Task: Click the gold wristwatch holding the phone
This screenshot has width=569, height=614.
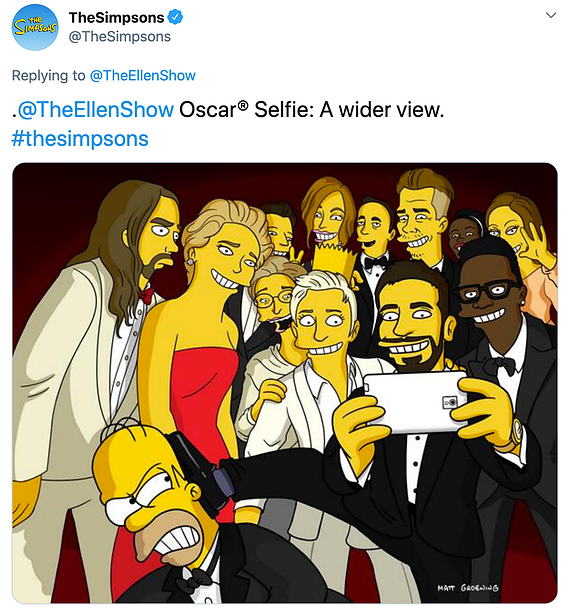Action: (516, 434)
